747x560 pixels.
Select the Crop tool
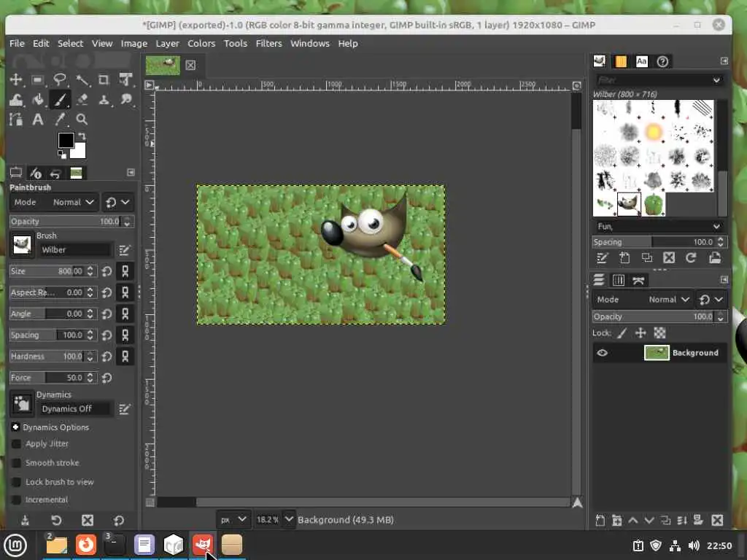[104, 79]
